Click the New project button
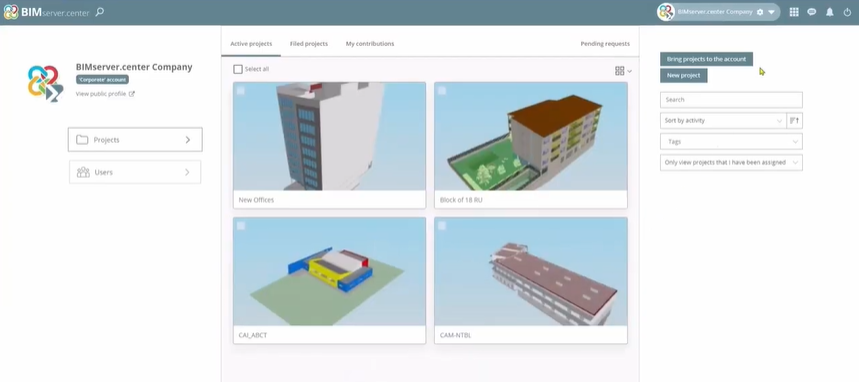Image resolution: width=859 pixels, height=382 pixels. [x=684, y=76]
